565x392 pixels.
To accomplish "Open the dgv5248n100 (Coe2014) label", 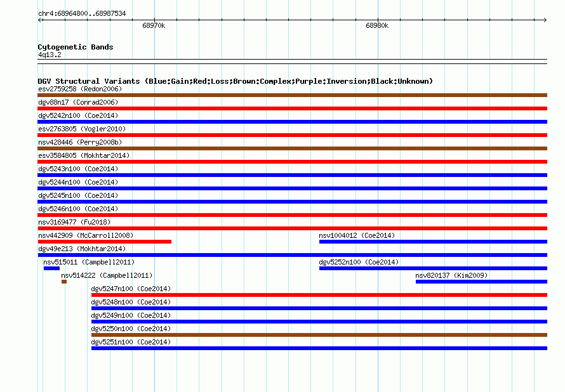I will tap(131, 302).
